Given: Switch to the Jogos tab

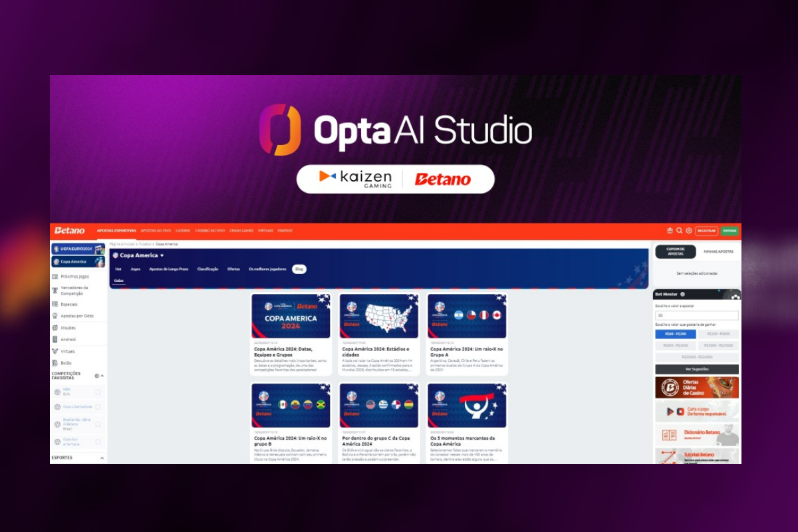Looking at the screenshot, I should point(136,269).
